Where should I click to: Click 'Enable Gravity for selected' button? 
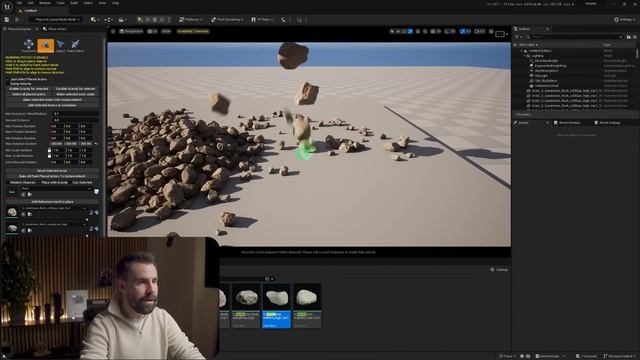pyautogui.click(x=29, y=89)
